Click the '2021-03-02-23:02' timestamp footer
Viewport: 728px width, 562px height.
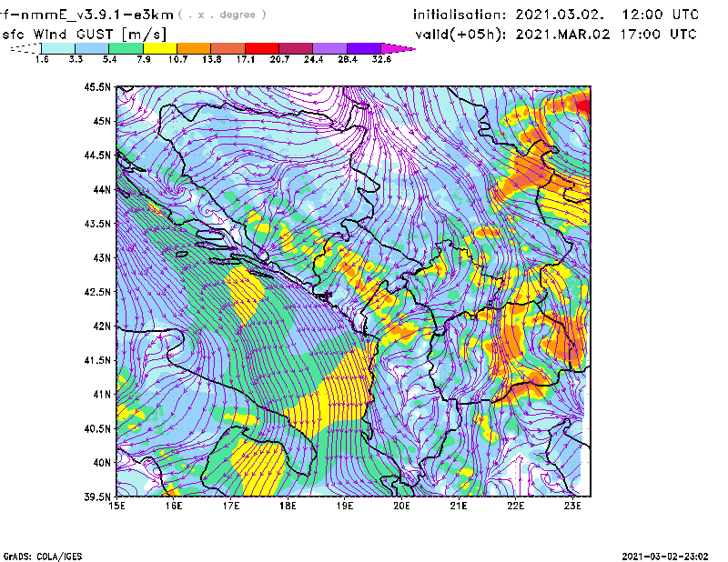[x=665, y=557]
